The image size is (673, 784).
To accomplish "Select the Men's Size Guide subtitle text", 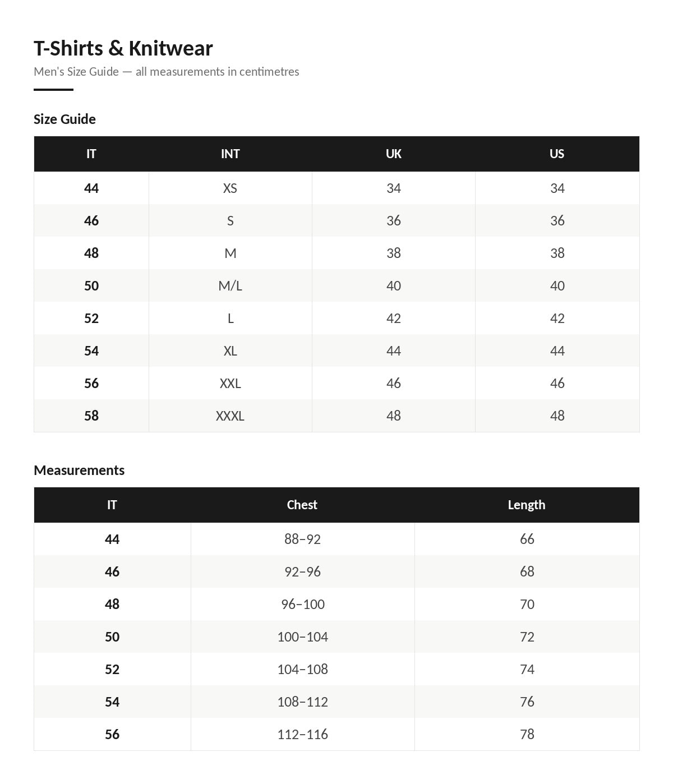I will (166, 72).
